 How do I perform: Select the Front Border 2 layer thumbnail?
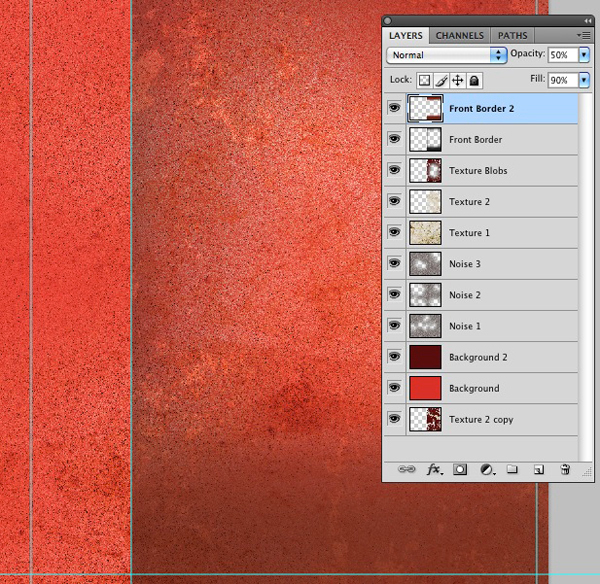(425, 108)
